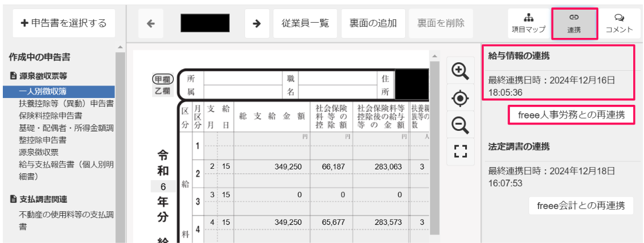This screenshot has width=644, height=243.
Task: Click the 作成中の申告書 heading
Action: [x=40, y=57]
